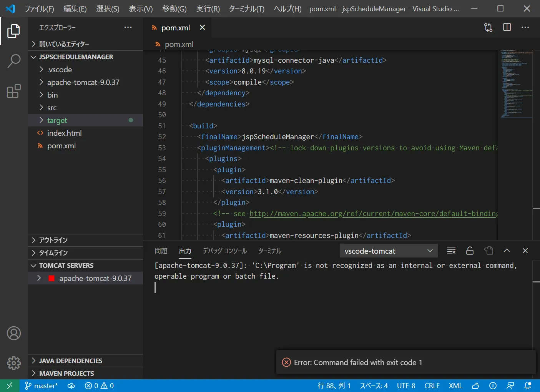Screen dimensions: 540x392
Task: Open the Extensions view icon
Action: point(14,91)
